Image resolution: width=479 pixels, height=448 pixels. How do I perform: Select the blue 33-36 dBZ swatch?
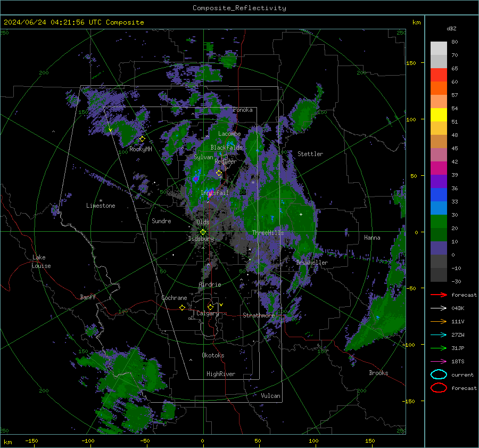[439, 195]
